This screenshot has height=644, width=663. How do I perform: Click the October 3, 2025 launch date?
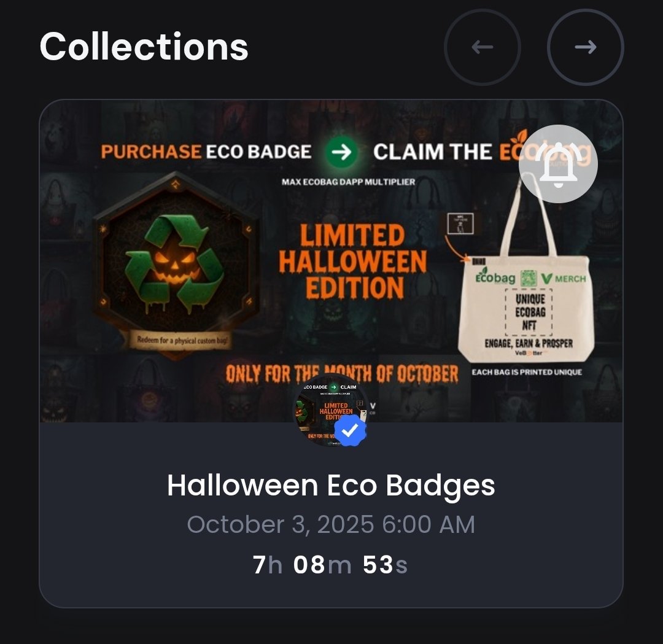331,525
